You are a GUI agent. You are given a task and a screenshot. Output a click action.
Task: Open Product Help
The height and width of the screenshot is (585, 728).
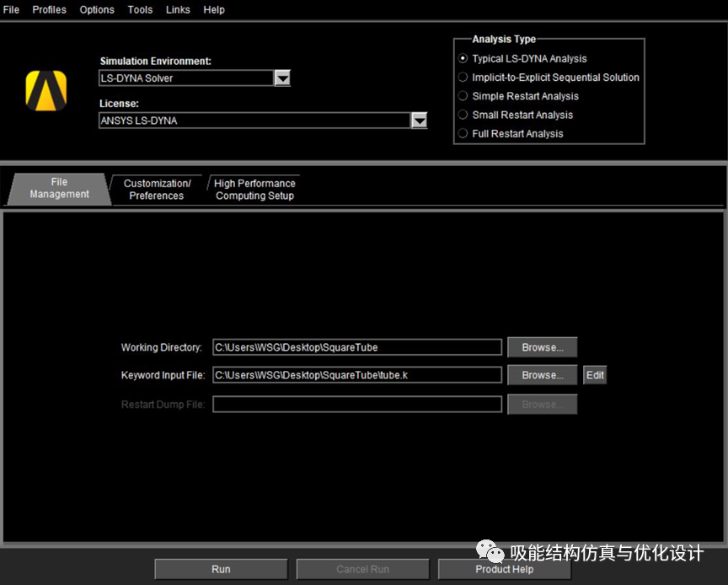[504, 569]
